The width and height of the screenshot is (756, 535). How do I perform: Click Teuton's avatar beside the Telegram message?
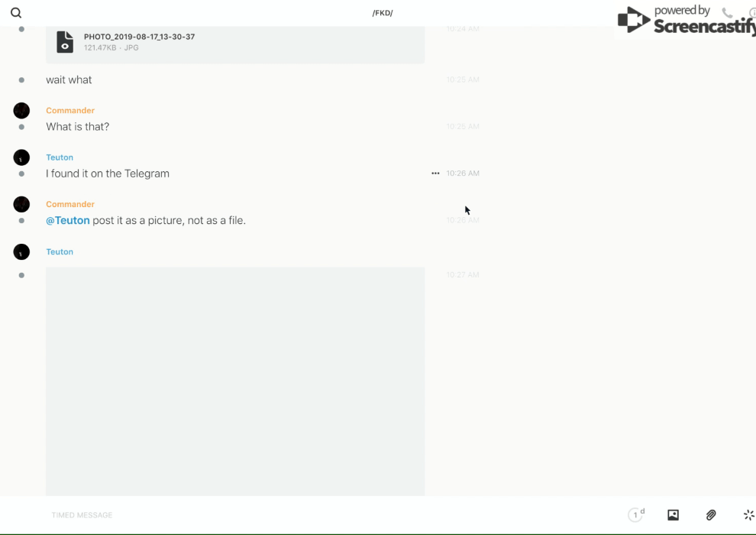click(x=21, y=157)
